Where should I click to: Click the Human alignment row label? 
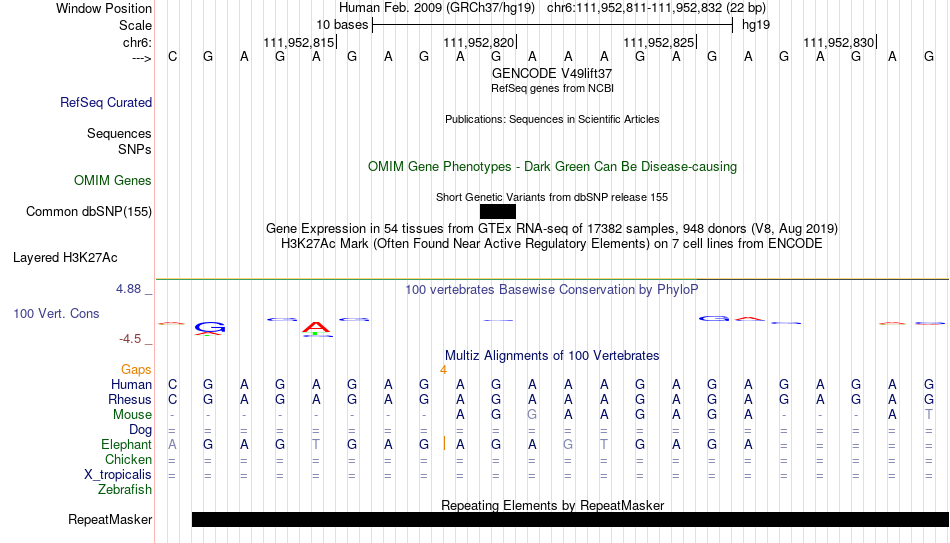131,385
